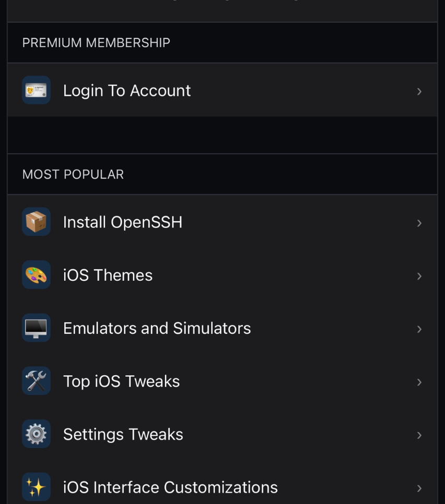The height and width of the screenshot is (504, 445).
Task: Select the iOS Themes label text
Action: 108,275
